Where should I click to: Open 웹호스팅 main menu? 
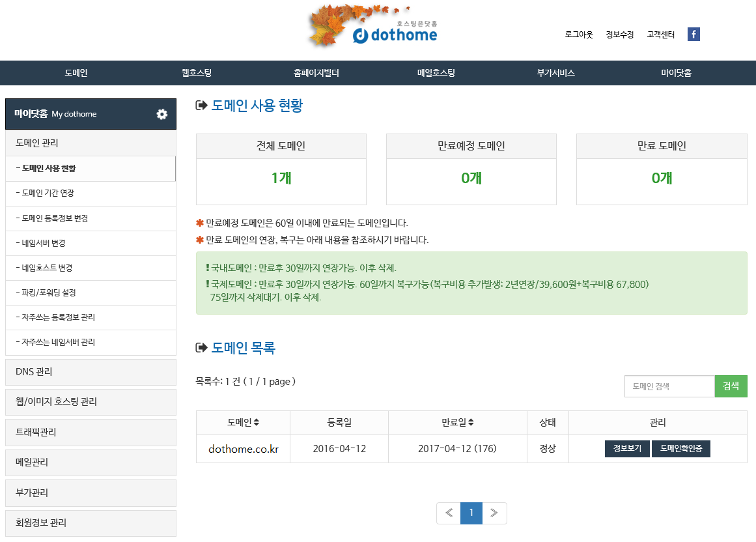[x=196, y=73]
